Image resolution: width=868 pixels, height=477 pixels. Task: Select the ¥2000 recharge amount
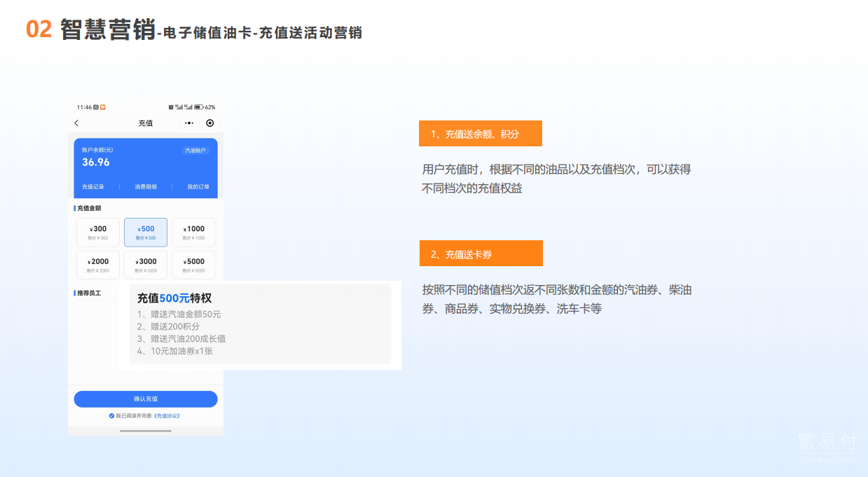tap(98, 265)
